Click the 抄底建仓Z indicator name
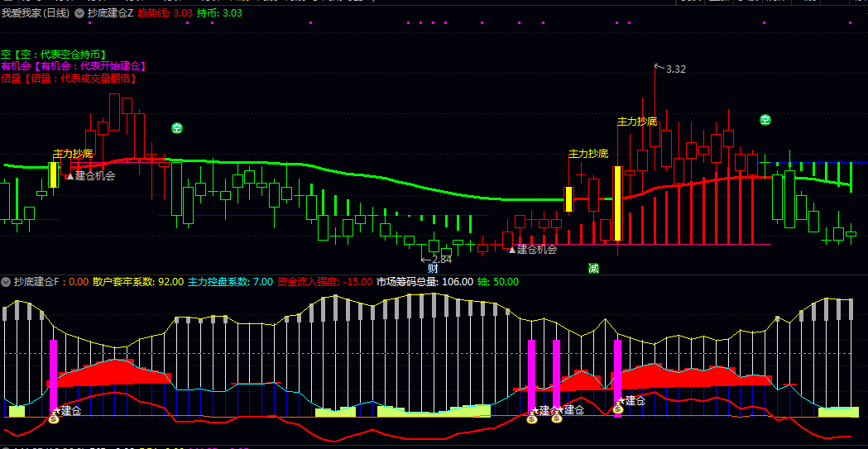This screenshot has width=868, height=449. tap(110, 13)
